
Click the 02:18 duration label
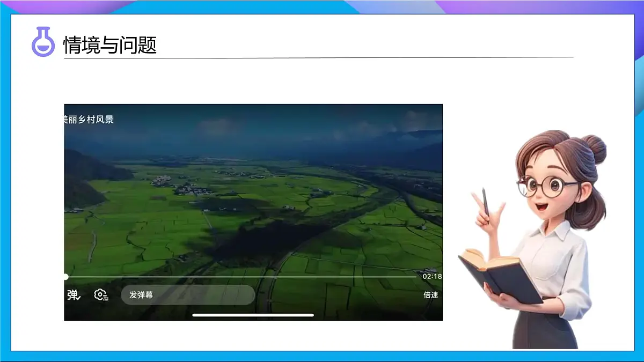431,276
